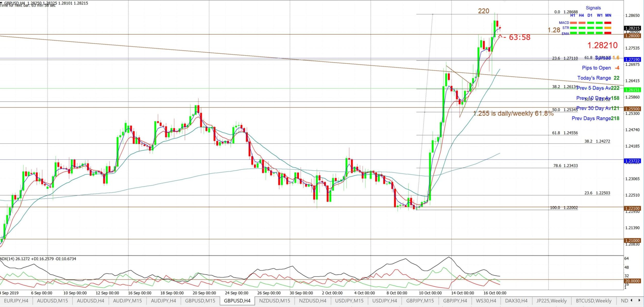
Task: Select the '220' text label above the high
Action: pyautogui.click(x=484, y=11)
